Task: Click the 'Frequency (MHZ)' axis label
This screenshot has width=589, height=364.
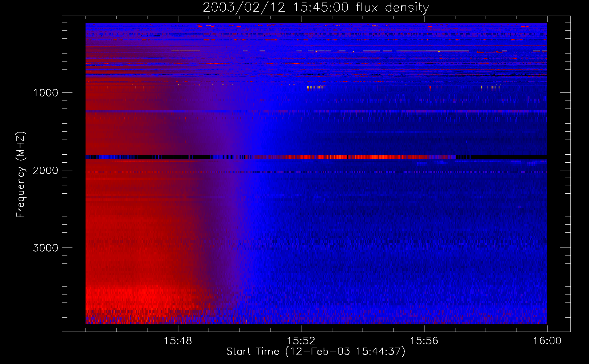Action: coord(21,175)
